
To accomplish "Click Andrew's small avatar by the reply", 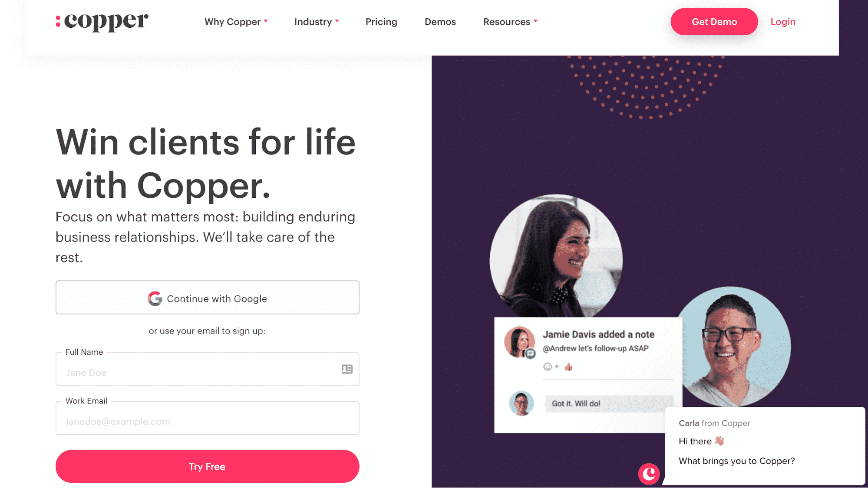I will point(521,403).
